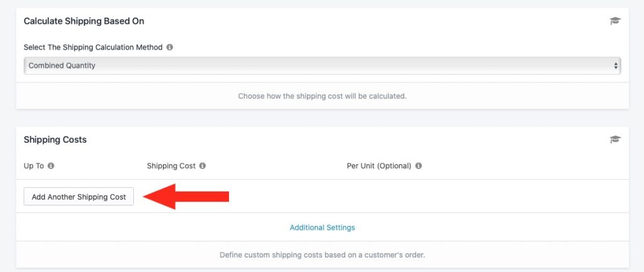Click the gray gap between the two panels
Screen dimensions: 644x272
point(323,117)
